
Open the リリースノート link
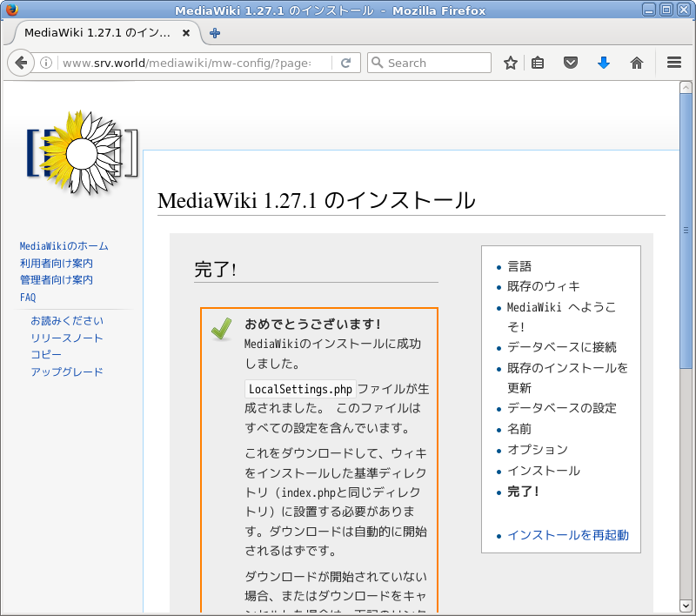click(67, 338)
